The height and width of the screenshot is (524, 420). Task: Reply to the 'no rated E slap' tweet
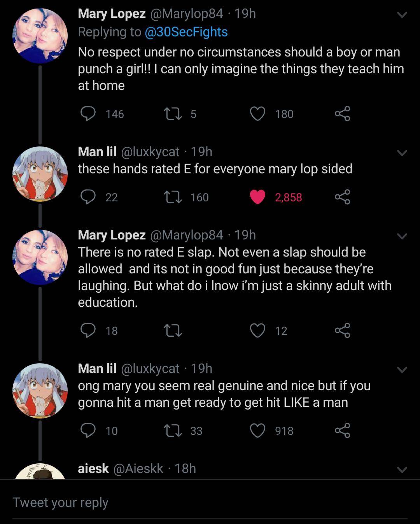click(88, 331)
